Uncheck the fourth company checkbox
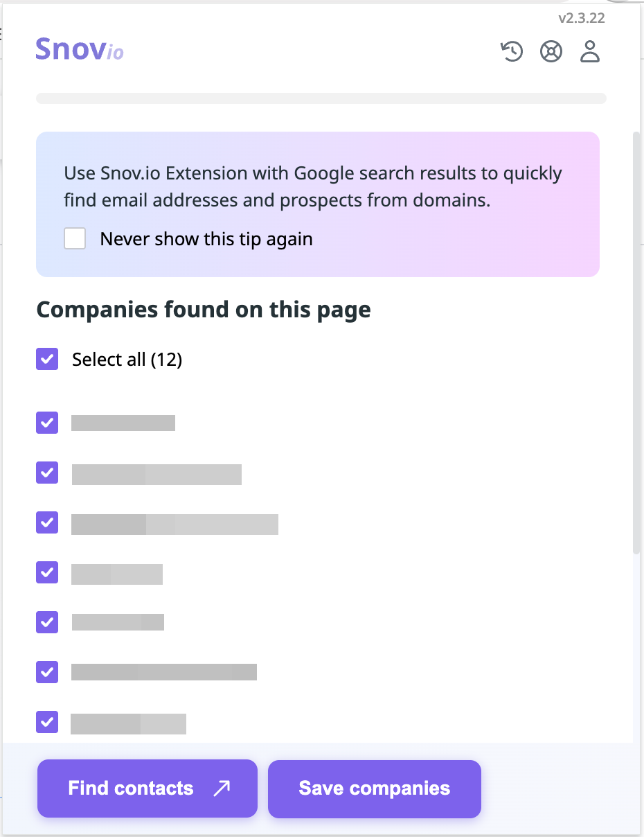Viewport: 644px width, 837px height. point(47,572)
